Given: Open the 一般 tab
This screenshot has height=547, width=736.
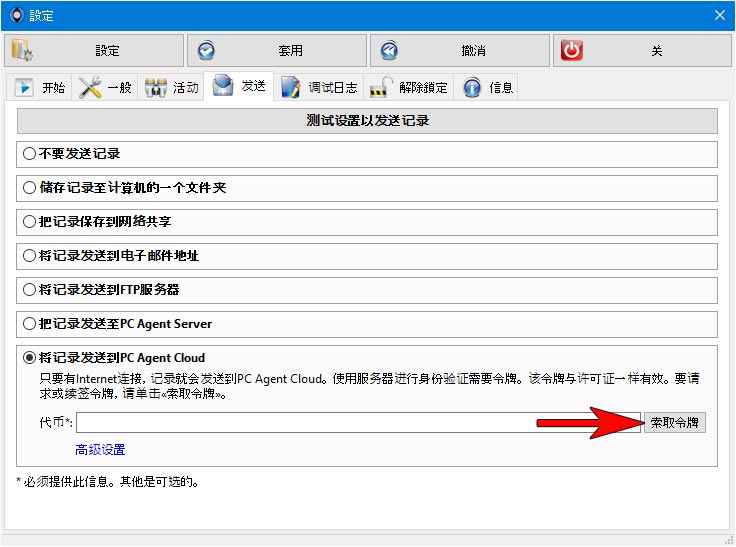Looking at the screenshot, I should click(105, 87).
